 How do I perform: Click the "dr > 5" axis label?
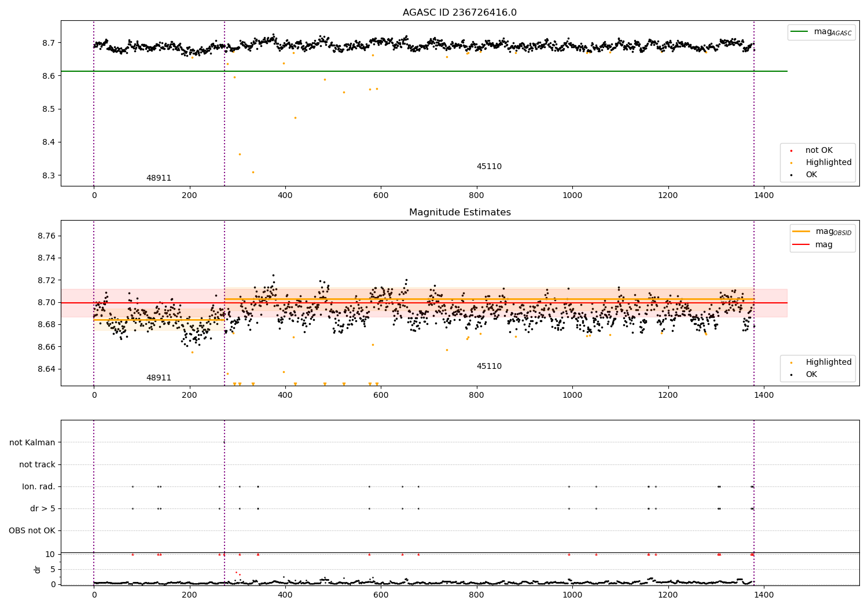(x=43, y=508)
